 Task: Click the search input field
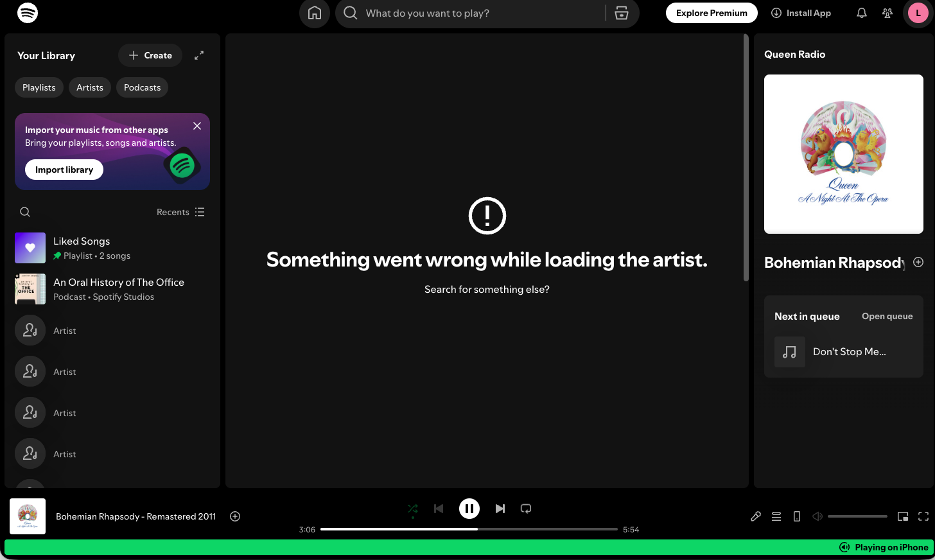click(482, 13)
